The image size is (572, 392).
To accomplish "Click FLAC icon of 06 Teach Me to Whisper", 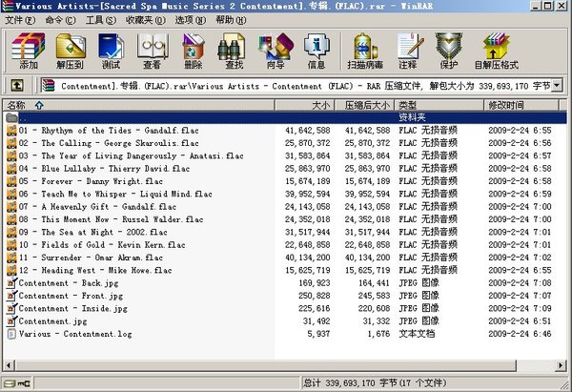I will tap(11, 194).
